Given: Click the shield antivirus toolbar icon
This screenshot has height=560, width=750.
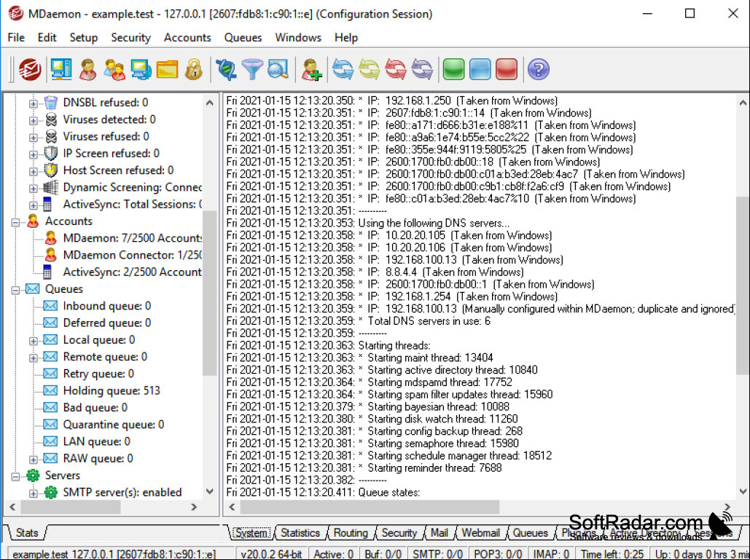Looking at the screenshot, I should 226,70.
